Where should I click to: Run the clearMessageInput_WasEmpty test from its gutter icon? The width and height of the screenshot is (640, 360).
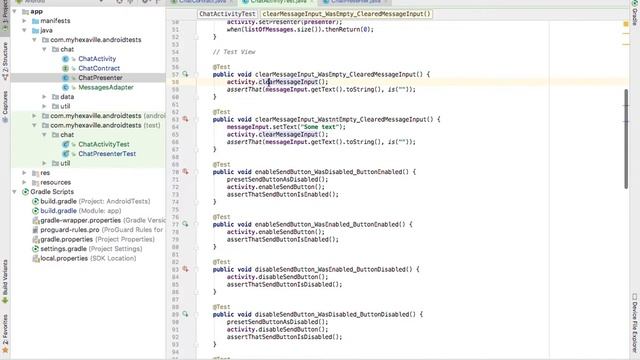point(185,74)
